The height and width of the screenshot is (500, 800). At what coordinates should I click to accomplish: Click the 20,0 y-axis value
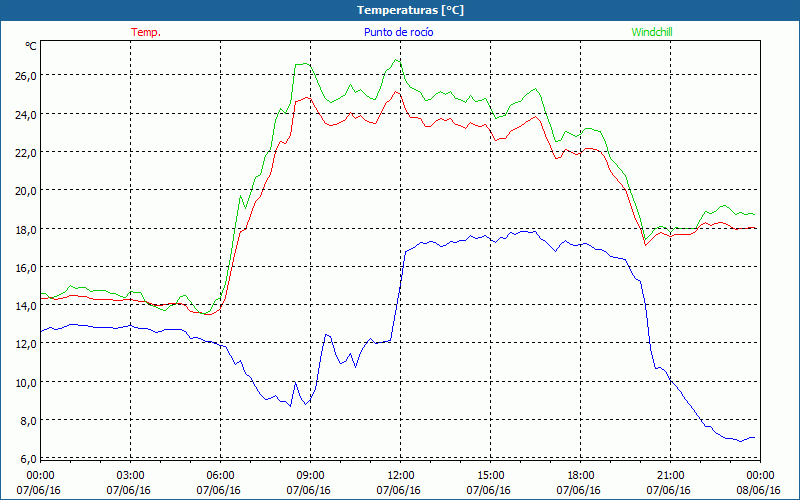(26, 191)
